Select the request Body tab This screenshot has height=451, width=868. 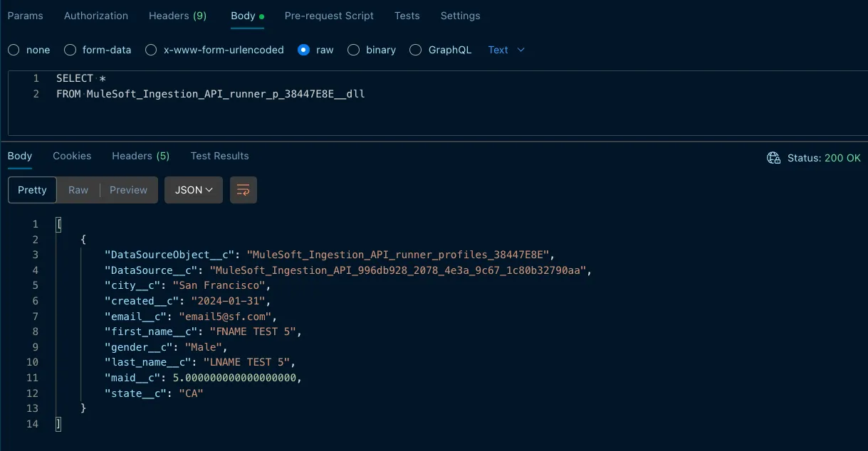click(248, 16)
